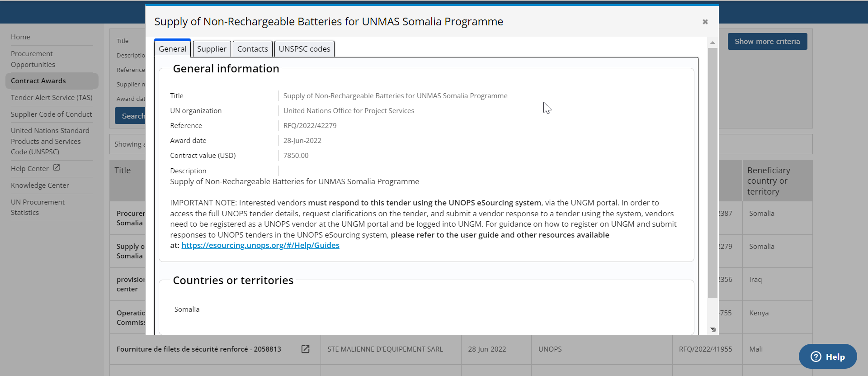Switch to the General tab

[x=172, y=48]
